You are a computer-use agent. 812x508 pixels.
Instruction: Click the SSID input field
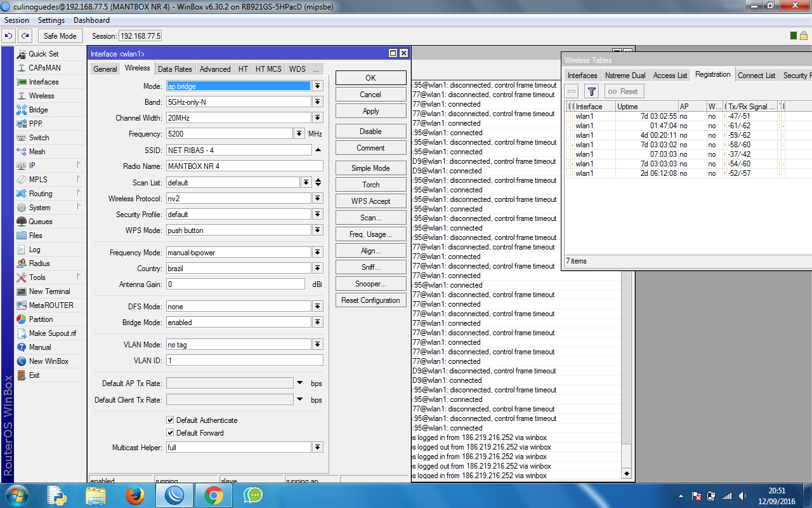[239, 150]
